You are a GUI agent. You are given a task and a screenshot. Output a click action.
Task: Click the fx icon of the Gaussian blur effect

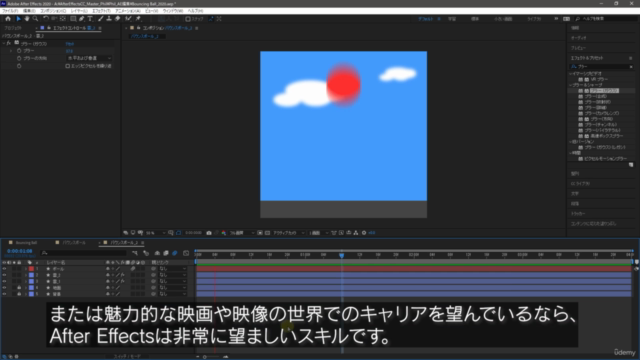point(9,43)
